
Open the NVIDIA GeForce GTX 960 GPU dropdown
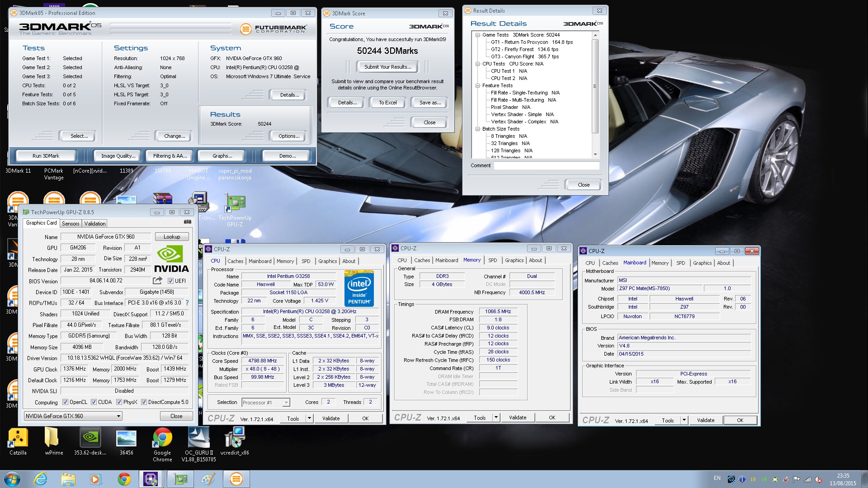(73, 416)
